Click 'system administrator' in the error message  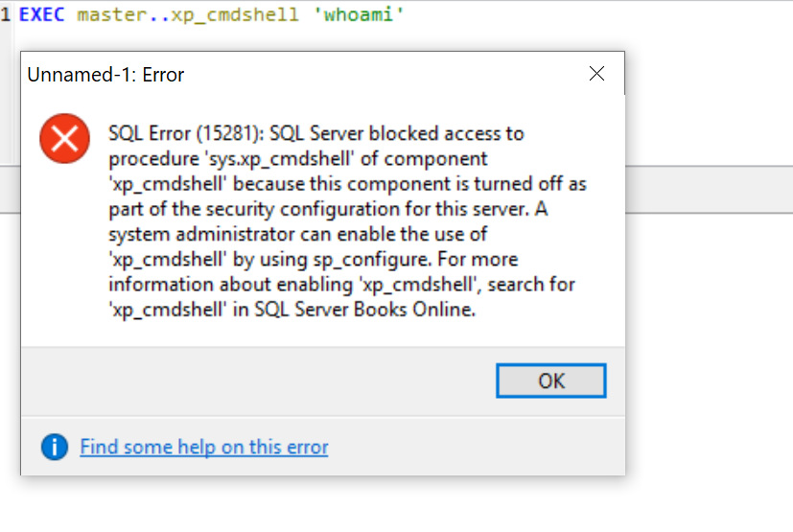pyautogui.click(x=223, y=234)
